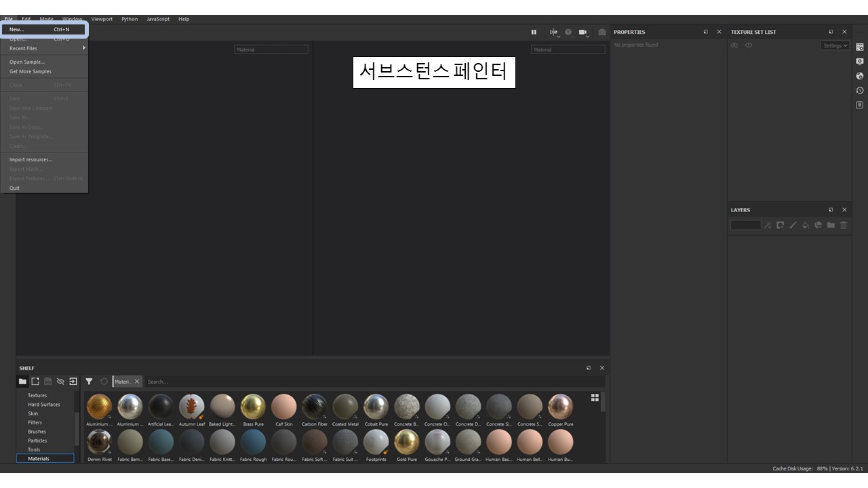Open the History clock icon on right dock
The height and width of the screenshot is (488, 868).
[x=860, y=90]
